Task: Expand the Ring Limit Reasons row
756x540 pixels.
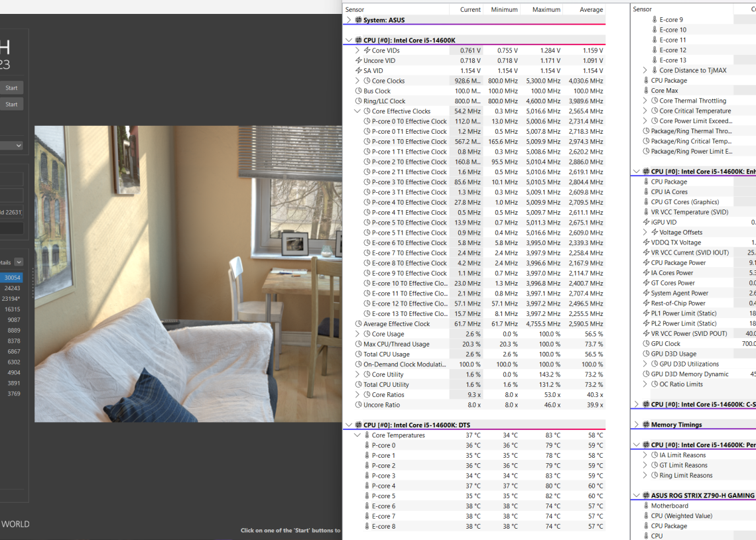Action: [x=645, y=475]
